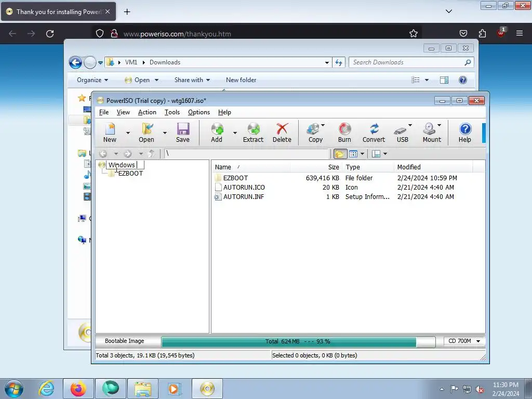Viewport: 532px width, 399px height.
Task: Click the Explorer back arrow button
Action: point(75,62)
